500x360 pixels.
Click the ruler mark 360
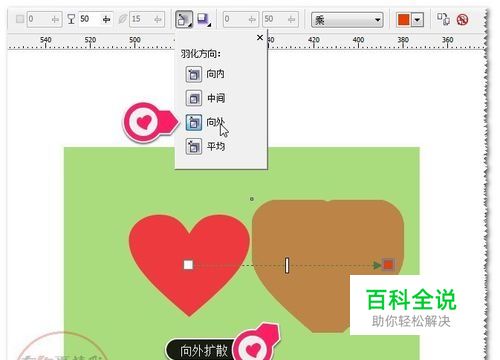point(448,40)
